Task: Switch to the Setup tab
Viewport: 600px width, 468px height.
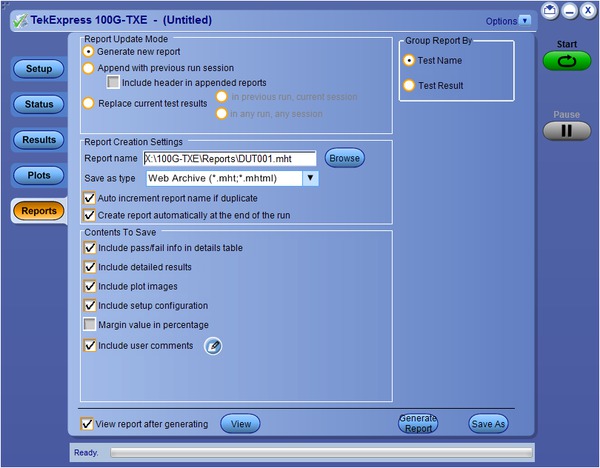Action: tap(38, 69)
